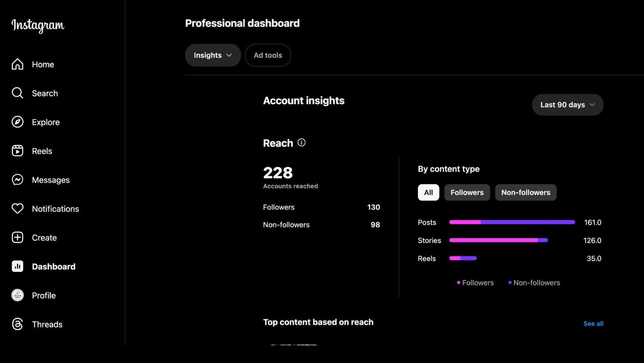The width and height of the screenshot is (644, 363).
Task: Click the Posts value 161.0
Action: point(593,223)
